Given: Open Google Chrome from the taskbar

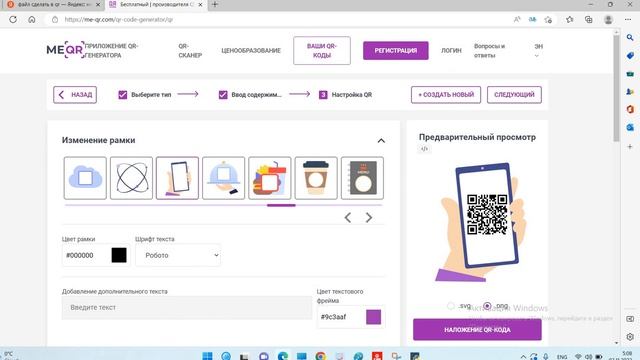Looking at the screenshot, I should click(321, 356).
